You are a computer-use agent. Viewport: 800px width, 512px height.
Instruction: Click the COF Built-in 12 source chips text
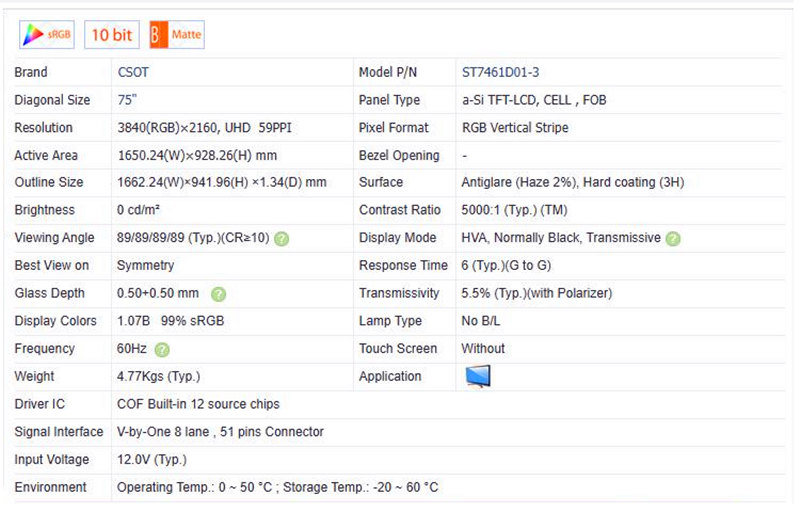pyautogui.click(x=198, y=404)
